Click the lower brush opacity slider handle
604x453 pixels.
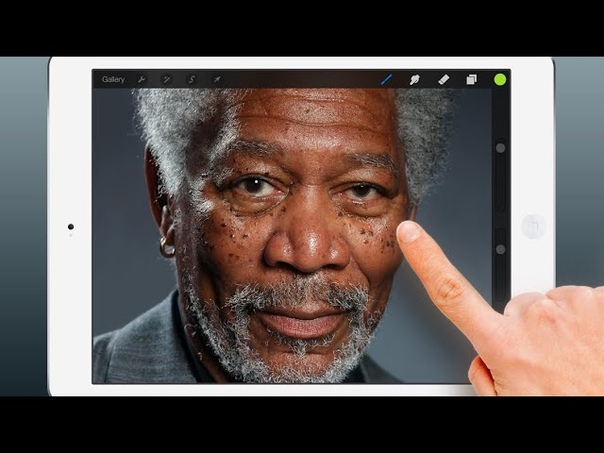click(x=500, y=249)
